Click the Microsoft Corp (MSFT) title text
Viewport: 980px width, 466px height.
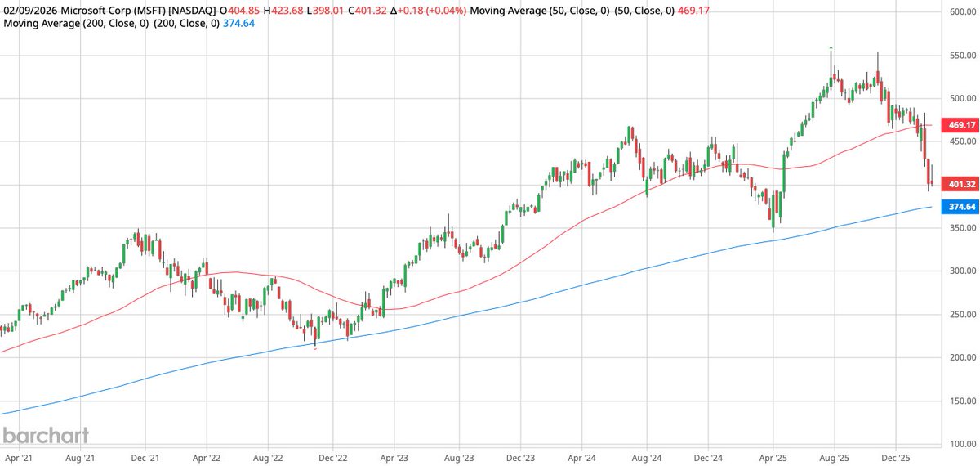point(114,11)
